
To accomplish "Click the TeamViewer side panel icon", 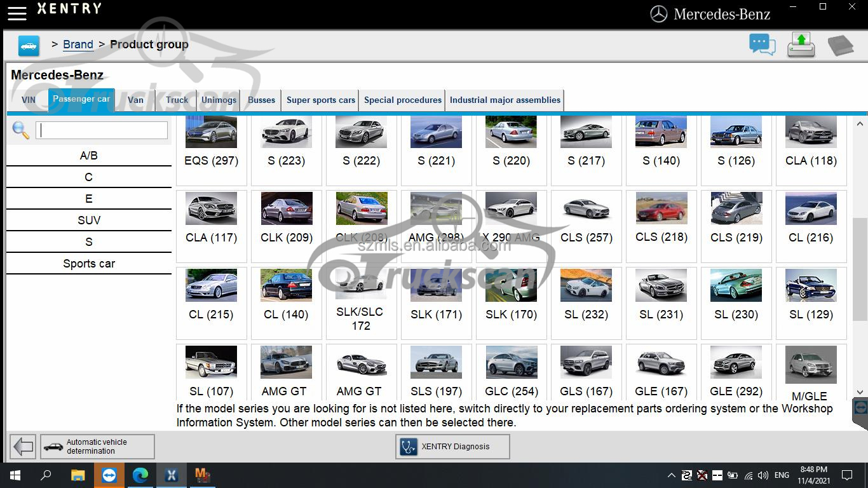I will point(861,407).
